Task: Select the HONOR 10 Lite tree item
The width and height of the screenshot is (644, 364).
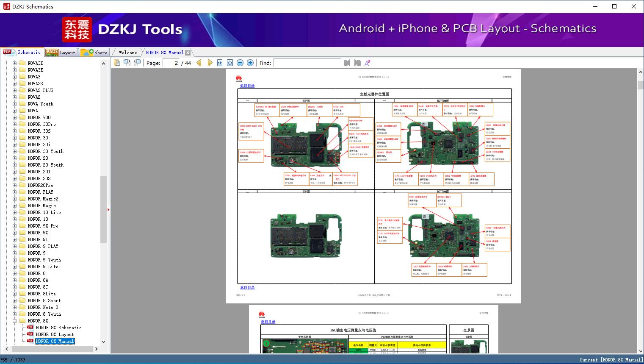Action: coord(44,212)
